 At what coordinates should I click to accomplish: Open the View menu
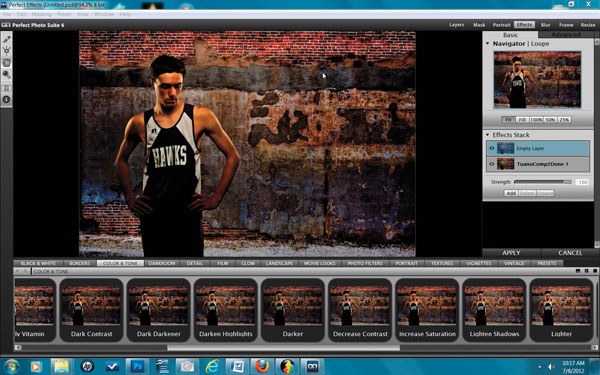[83, 14]
